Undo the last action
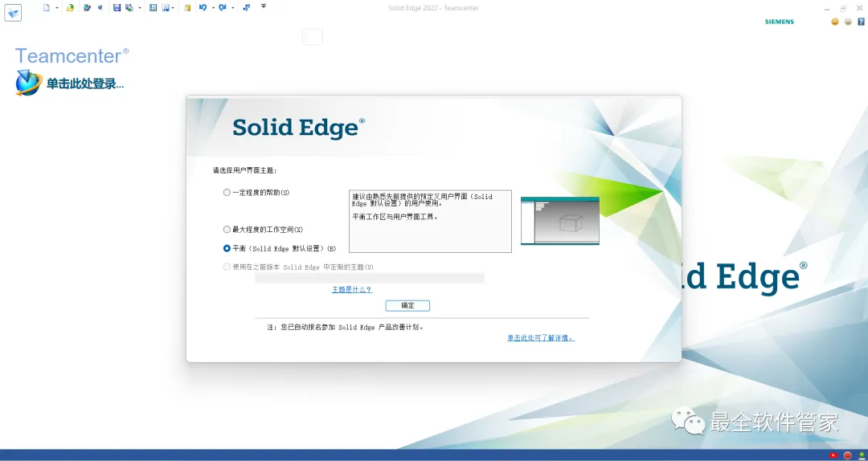 pos(203,8)
